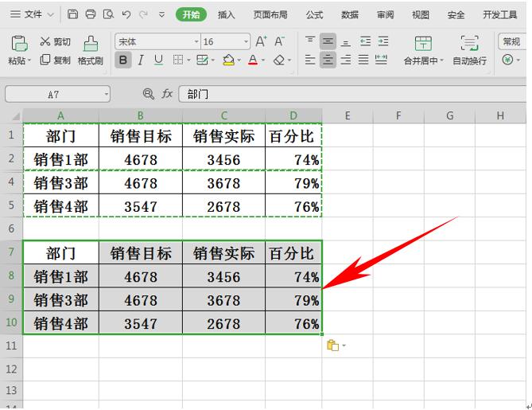
Task: Select cell 销售4部 in row 10
Action: click(60, 323)
